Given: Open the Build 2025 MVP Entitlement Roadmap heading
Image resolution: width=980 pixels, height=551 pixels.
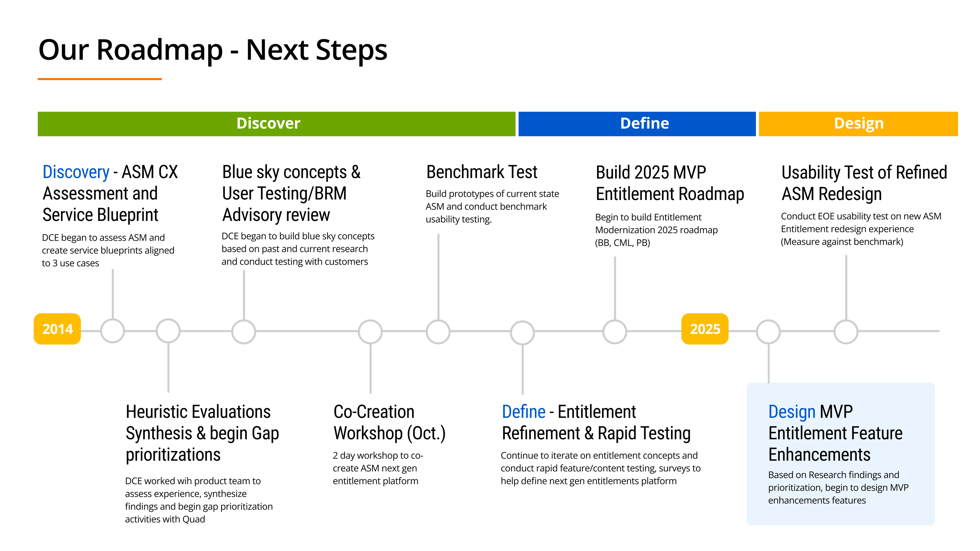Looking at the screenshot, I should tap(670, 183).
